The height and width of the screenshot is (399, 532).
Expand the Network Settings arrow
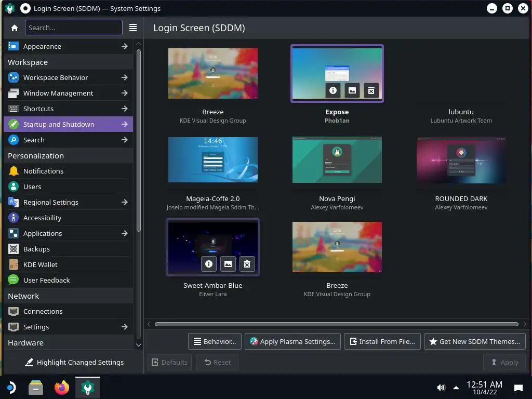125,327
